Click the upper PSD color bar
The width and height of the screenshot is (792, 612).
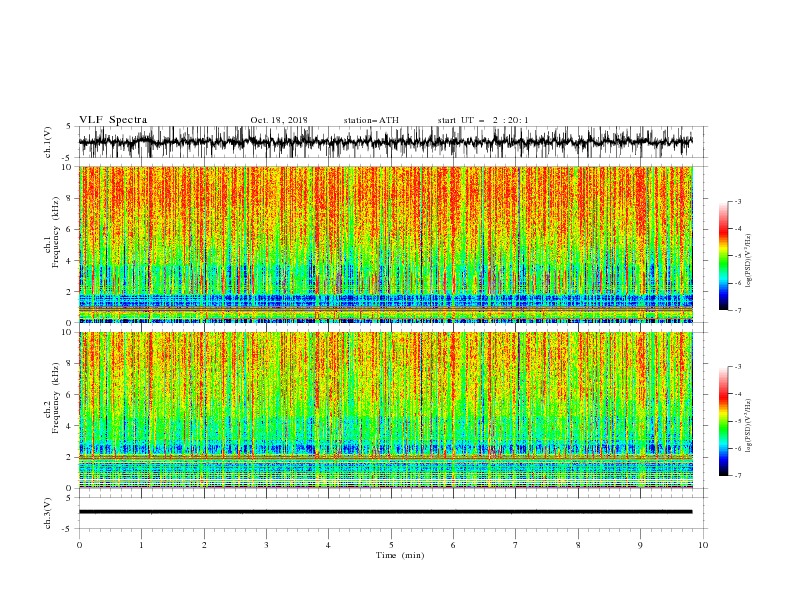click(x=723, y=256)
